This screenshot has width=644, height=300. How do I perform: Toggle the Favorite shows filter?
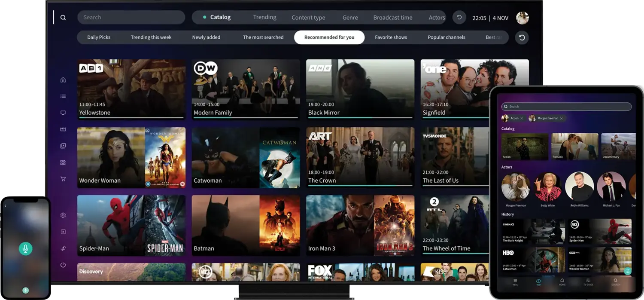coord(391,37)
